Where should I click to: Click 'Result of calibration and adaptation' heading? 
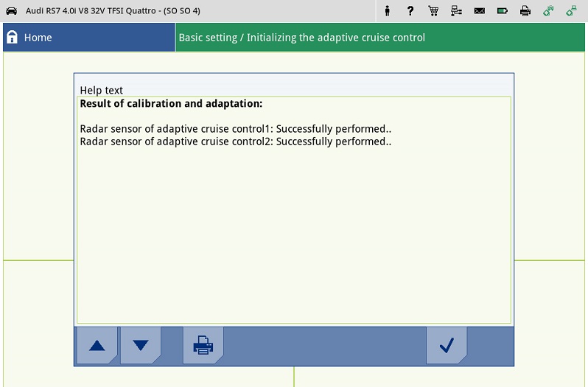[x=171, y=104]
